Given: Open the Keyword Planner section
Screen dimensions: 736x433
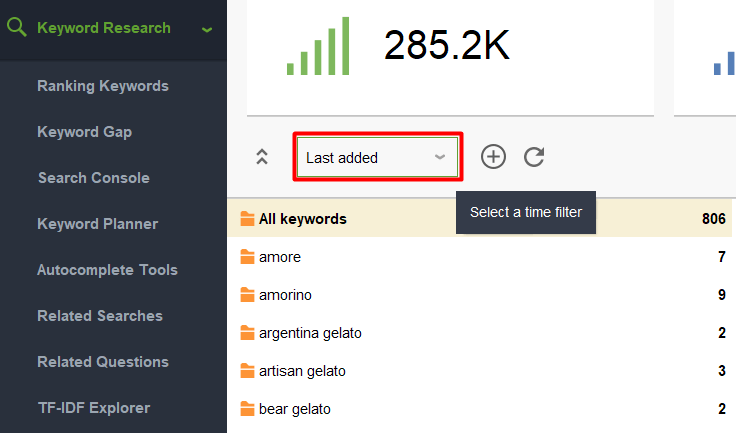Looking at the screenshot, I should point(98,224).
